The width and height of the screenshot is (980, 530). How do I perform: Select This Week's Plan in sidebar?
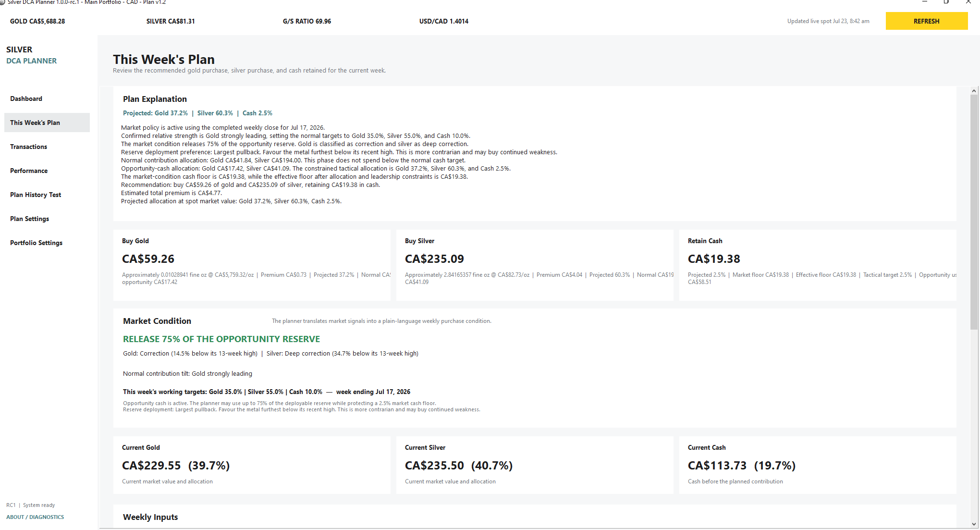click(47, 123)
